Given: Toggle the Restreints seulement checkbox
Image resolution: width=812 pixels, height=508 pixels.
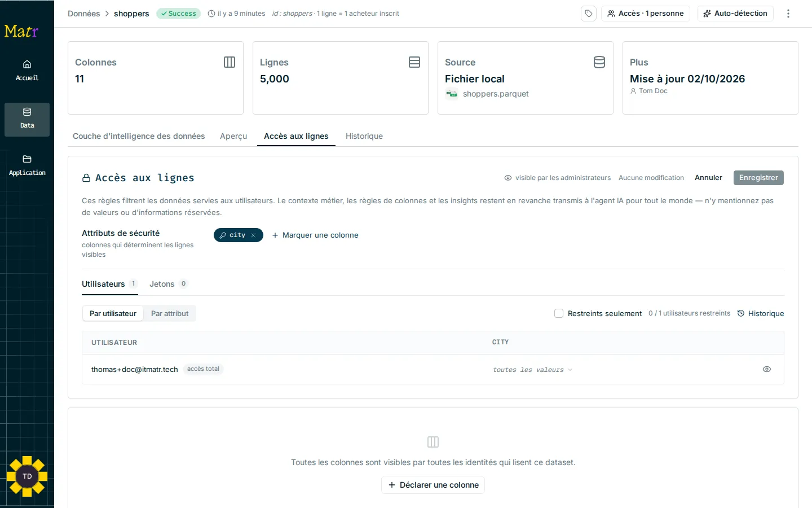Looking at the screenshot, I should click(559, 313).
